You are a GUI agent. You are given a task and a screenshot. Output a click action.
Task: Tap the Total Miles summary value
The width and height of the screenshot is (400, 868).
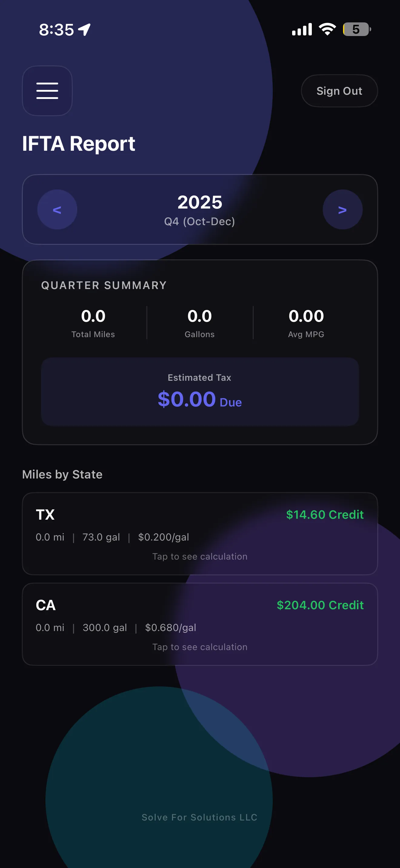(x=93, y=316)
